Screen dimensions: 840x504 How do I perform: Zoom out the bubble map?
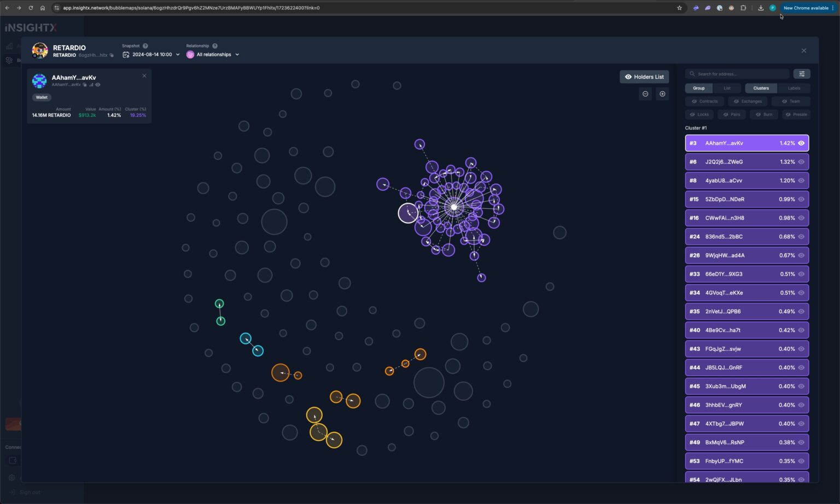tap(645, 94)
